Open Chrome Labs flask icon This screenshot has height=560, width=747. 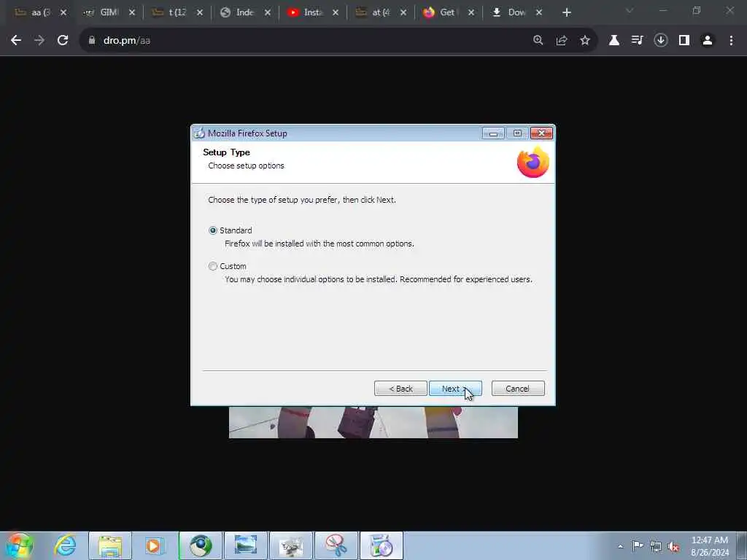click(614, 41)
